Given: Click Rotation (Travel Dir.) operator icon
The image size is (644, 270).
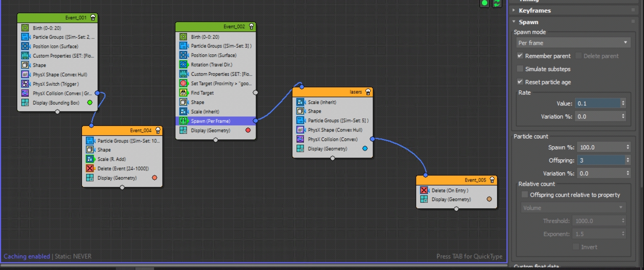Looking at the screenshot, I should click(x=183, y=64).
